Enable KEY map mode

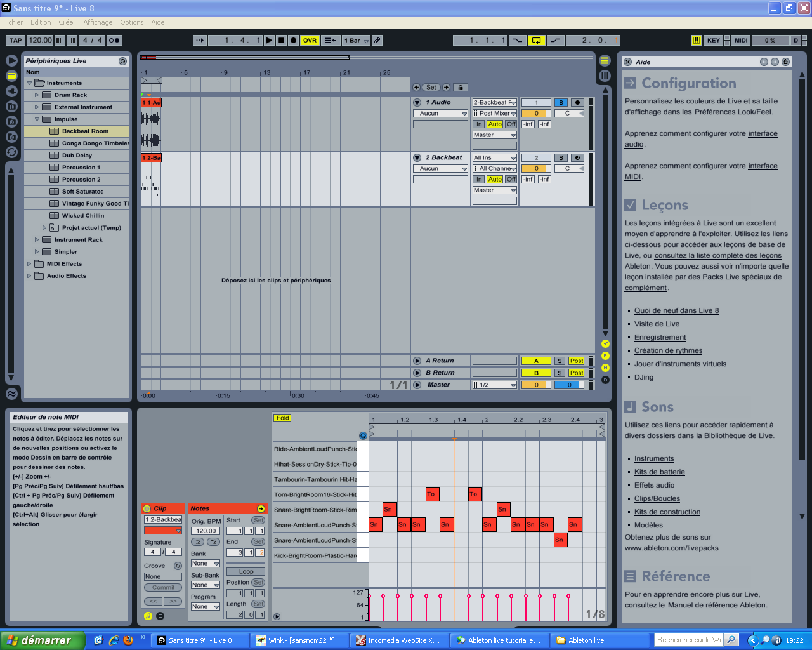tap(714, 40)
